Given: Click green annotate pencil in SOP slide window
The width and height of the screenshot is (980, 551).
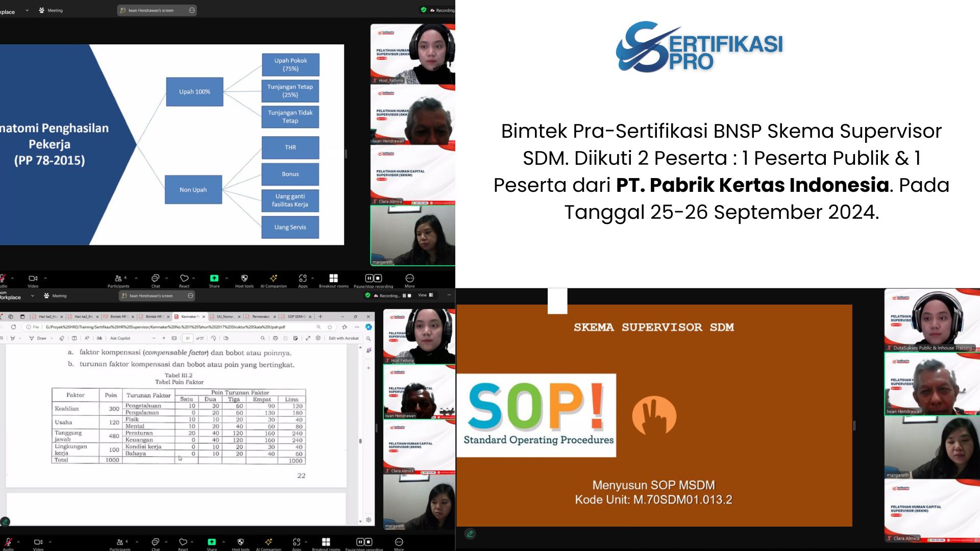Looking at the screenshot, I should pos(470,534).
